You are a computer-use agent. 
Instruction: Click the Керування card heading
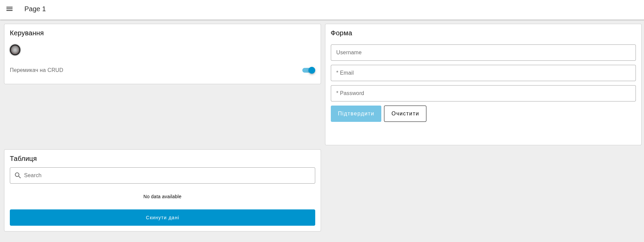27,33
